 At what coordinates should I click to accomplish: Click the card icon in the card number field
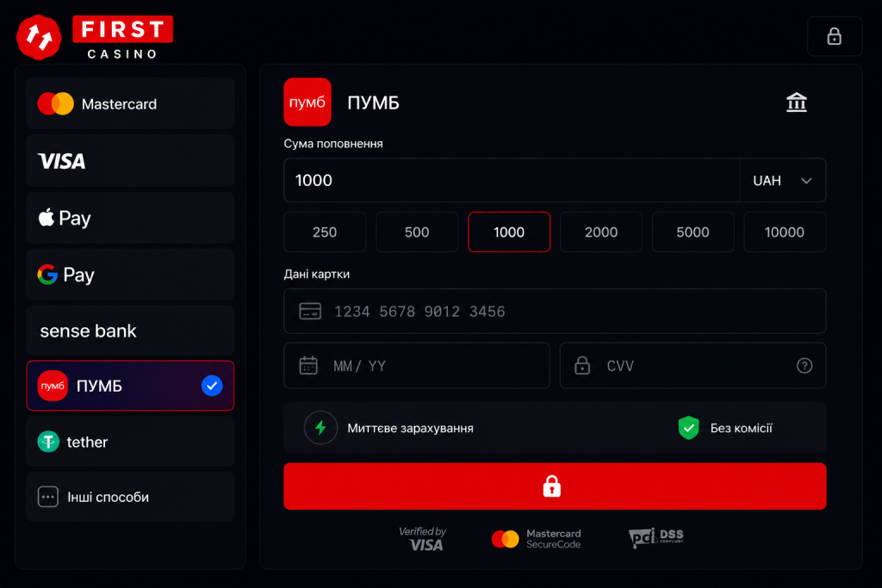pyautogui.click(x=310, y=311)
